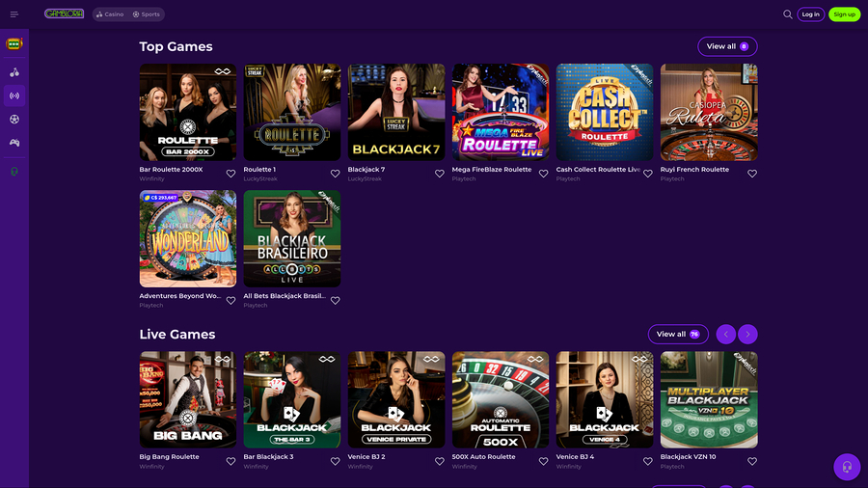868x488 pixels.
Task: Favorite Big Bang Roulette heart
Action: coord(231,461)
